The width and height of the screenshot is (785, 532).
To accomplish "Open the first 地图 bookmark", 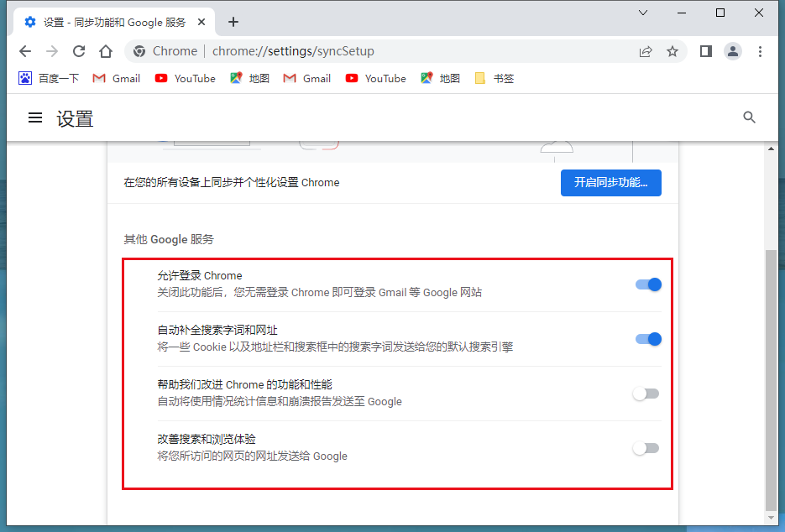I will [x=249, y=78].
